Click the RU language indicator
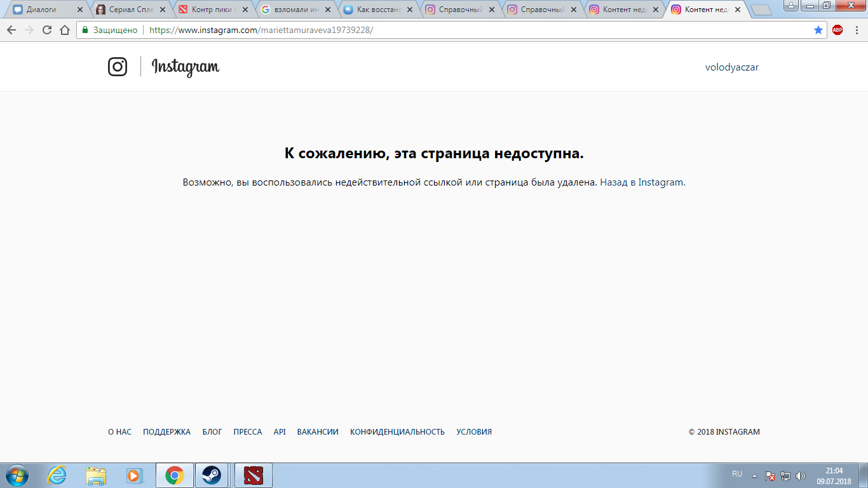The width and height of the screenshot is (868, 488). pos(737,474)
